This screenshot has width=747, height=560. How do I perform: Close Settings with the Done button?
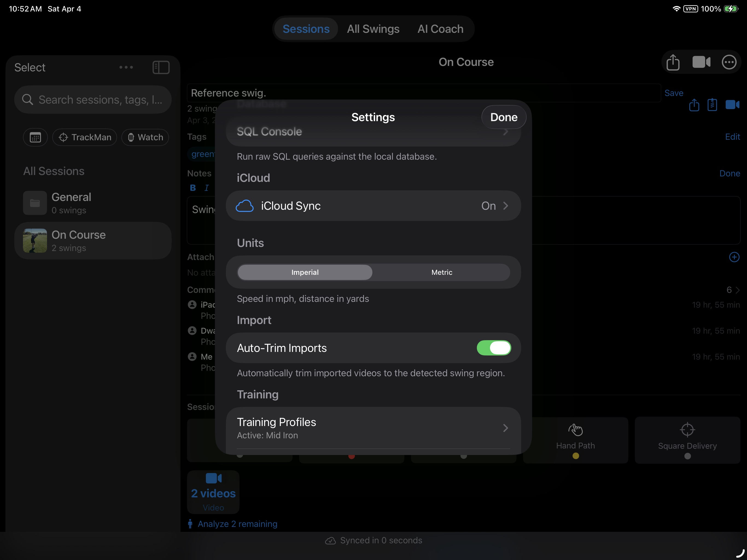click(504, 117)
